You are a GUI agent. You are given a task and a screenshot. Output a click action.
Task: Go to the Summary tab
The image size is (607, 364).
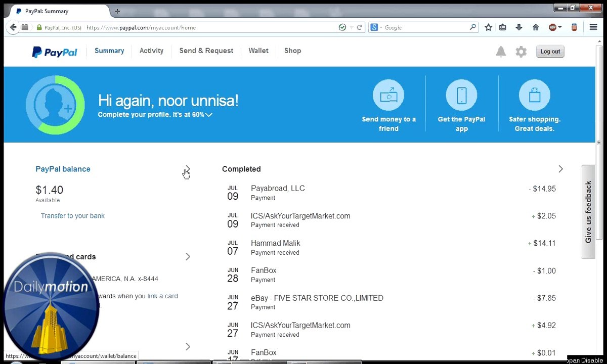[x=109, y=51]
